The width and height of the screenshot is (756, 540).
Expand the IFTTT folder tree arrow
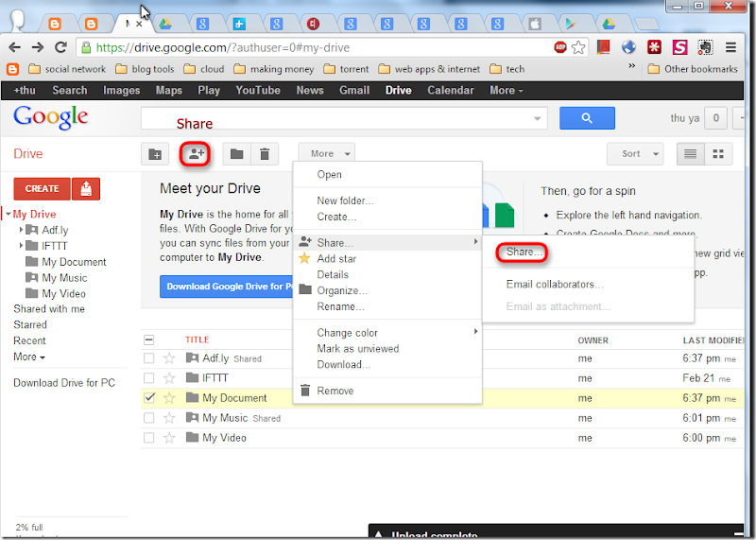(21, 246)
